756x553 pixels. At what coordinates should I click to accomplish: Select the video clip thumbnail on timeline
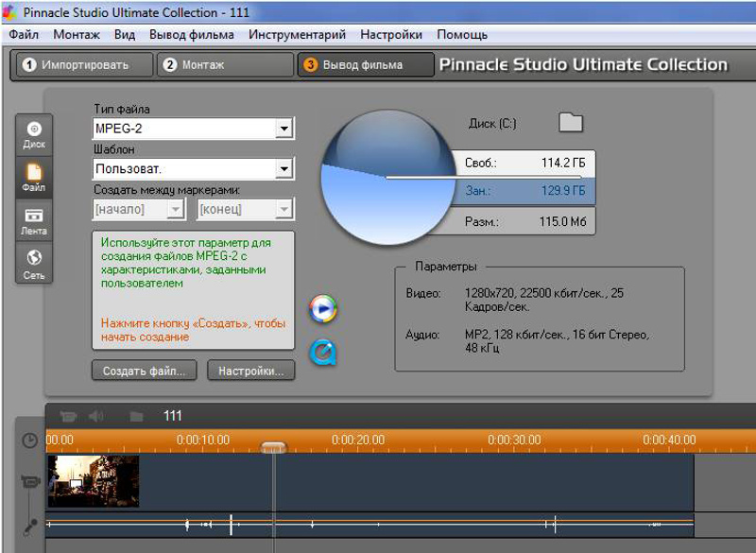[94, 481]
